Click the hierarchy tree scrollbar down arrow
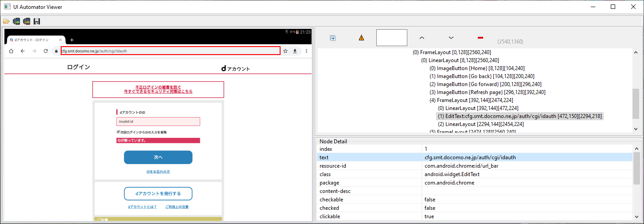Screen dimensions: 644x224 (x=636, y=129)
